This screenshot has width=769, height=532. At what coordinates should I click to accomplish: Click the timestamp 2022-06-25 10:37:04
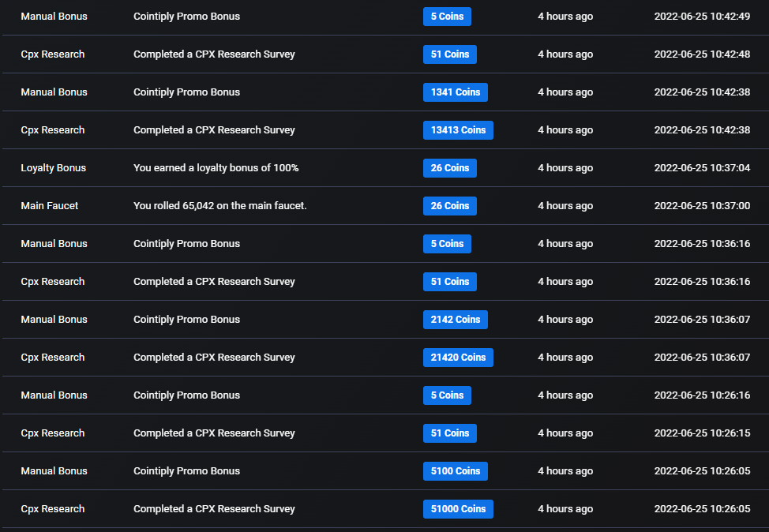coord(702,167)
